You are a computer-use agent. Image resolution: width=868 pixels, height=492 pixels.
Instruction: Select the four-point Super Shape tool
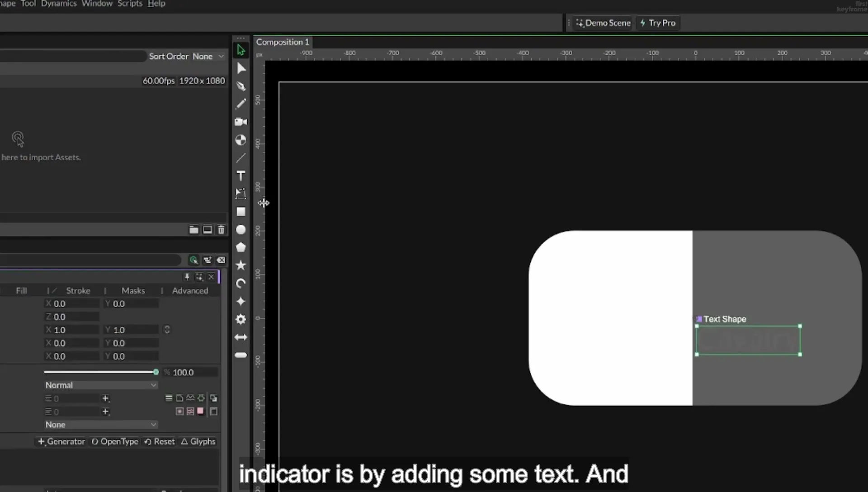coord(241,301)
